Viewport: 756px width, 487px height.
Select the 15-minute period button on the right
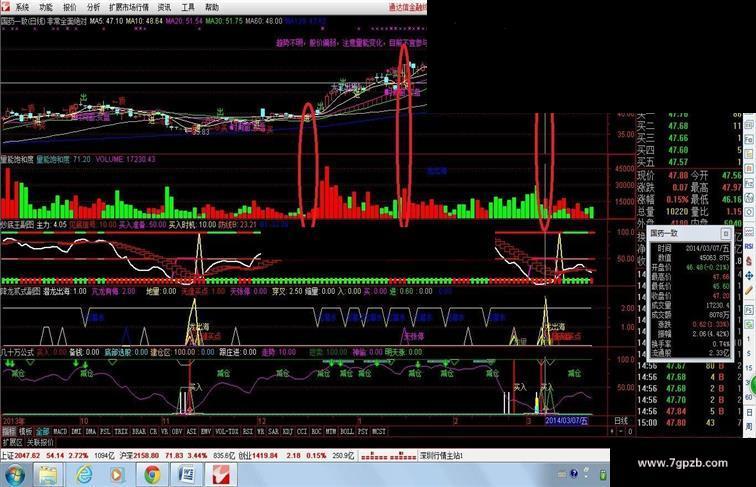[749, 368]
